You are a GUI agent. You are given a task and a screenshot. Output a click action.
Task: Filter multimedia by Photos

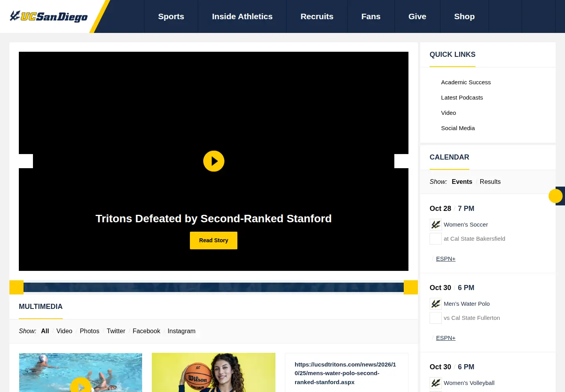pos(89,331)
